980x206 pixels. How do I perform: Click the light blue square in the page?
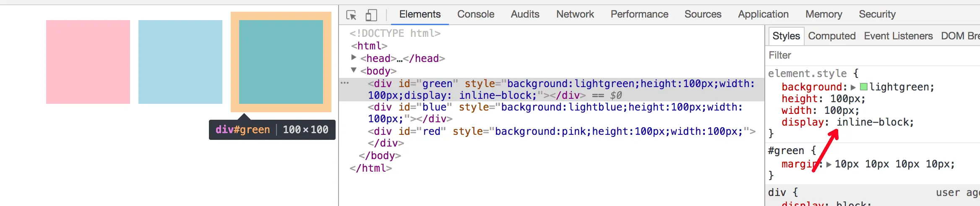pyautogui.click(x=180, y=62)
